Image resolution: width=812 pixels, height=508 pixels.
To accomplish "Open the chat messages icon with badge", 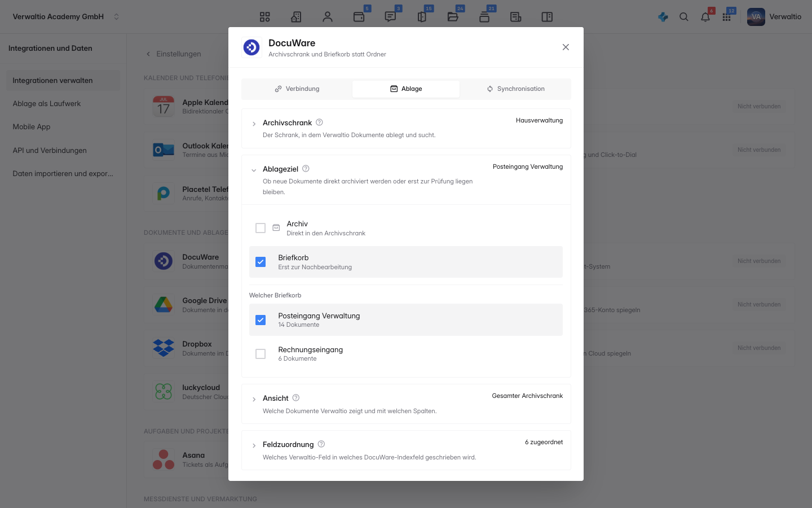I will coord(390,17).
